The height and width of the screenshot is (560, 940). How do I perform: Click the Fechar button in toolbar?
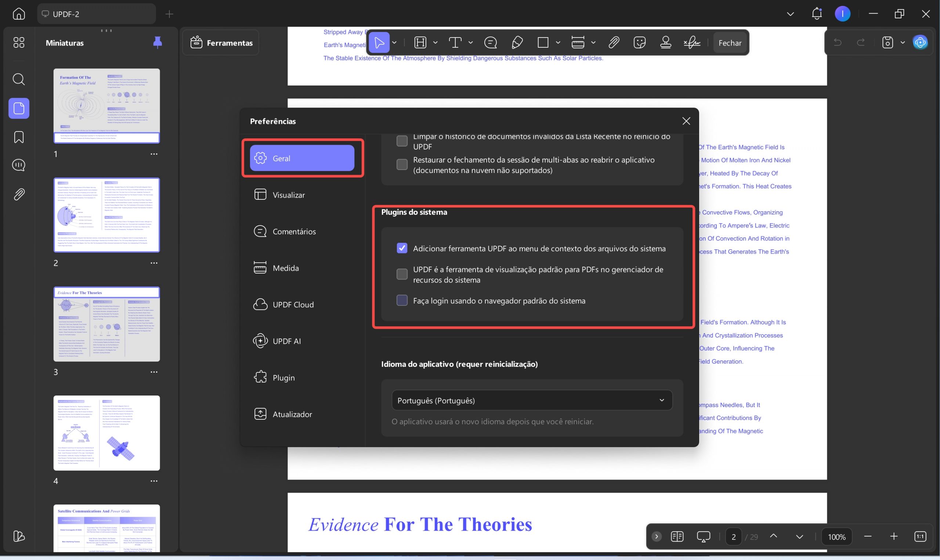click(x=730, y=43)
